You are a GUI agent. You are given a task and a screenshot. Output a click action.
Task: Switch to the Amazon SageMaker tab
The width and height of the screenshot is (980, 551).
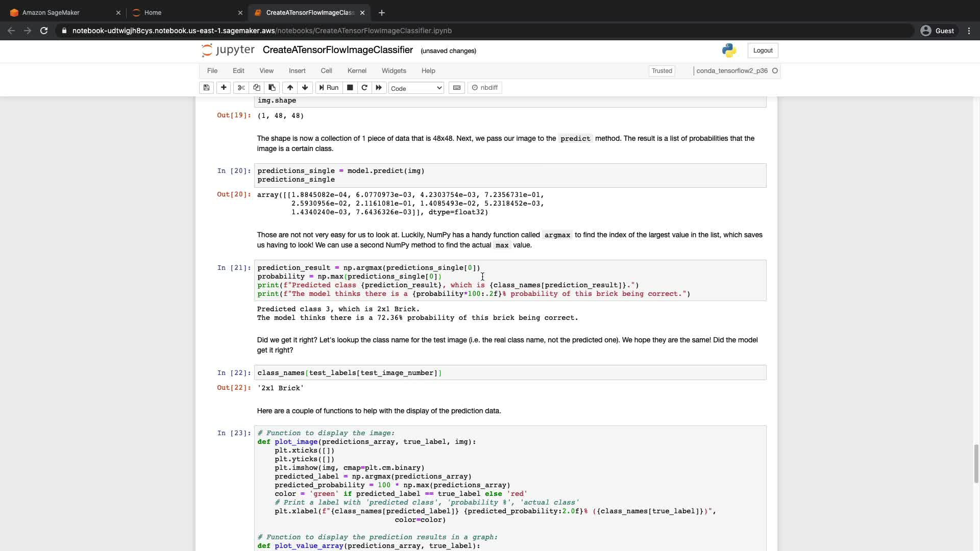coord(51,13)
